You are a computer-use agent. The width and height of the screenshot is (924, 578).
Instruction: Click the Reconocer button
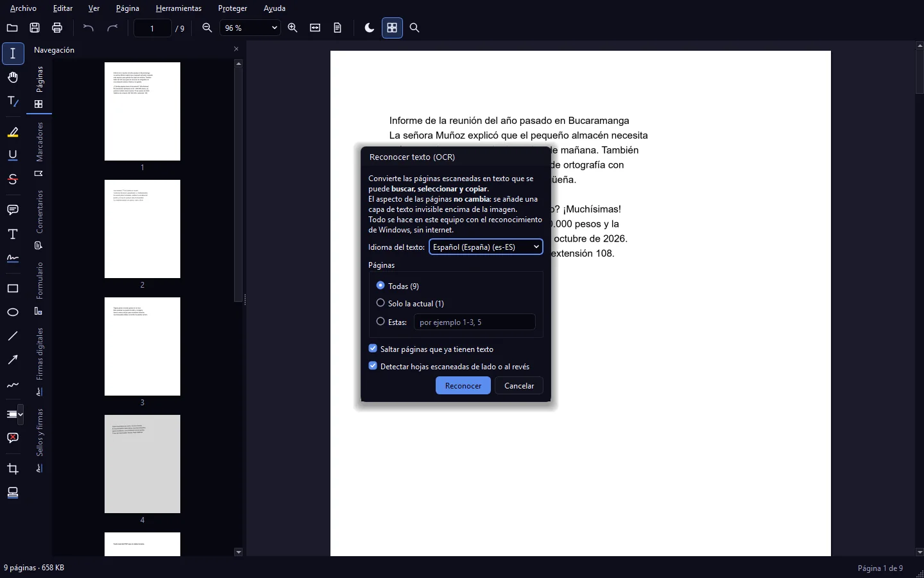click(x=463, y=385)
